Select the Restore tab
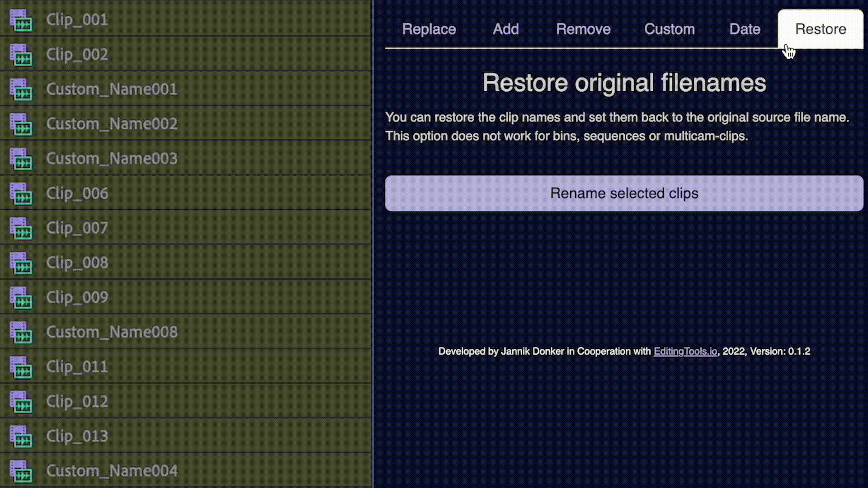Image resolution: width=868 pixels, height=488 pixels. 821,29
